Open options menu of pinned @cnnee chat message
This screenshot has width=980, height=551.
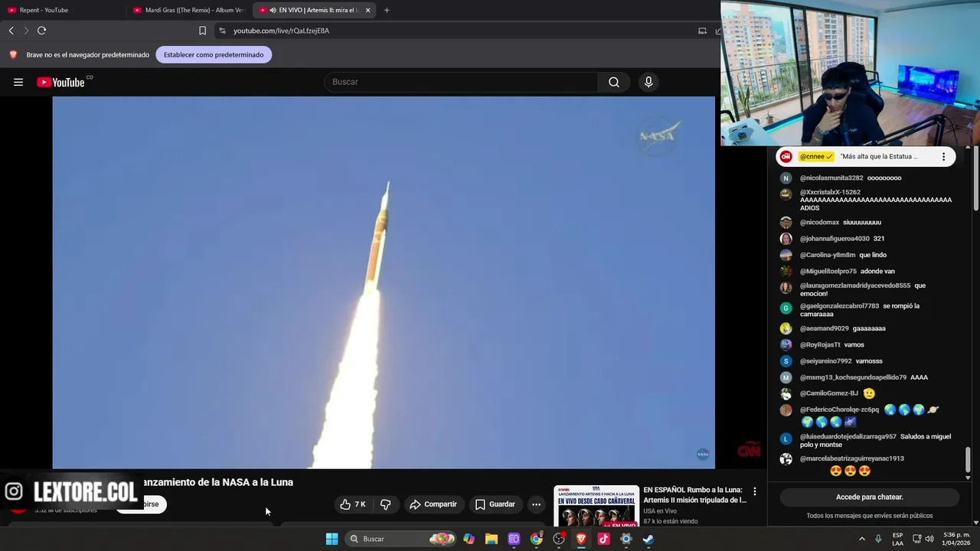tap(943, 156)
